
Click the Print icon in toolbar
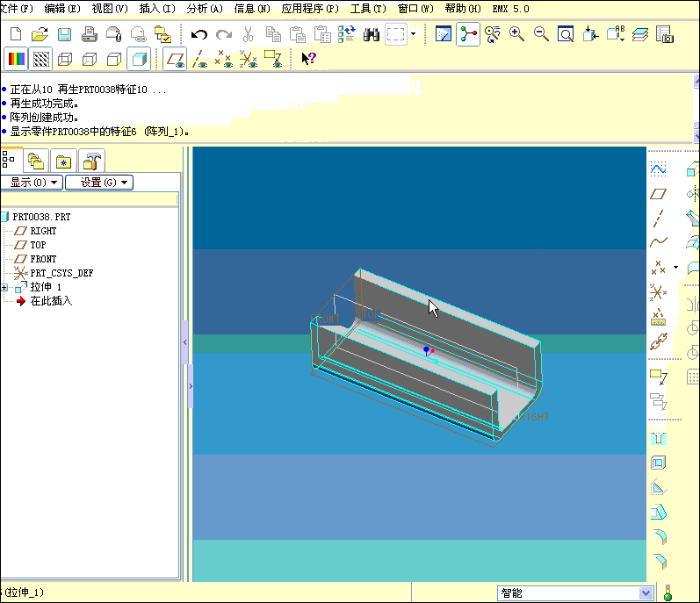point(89,34)
